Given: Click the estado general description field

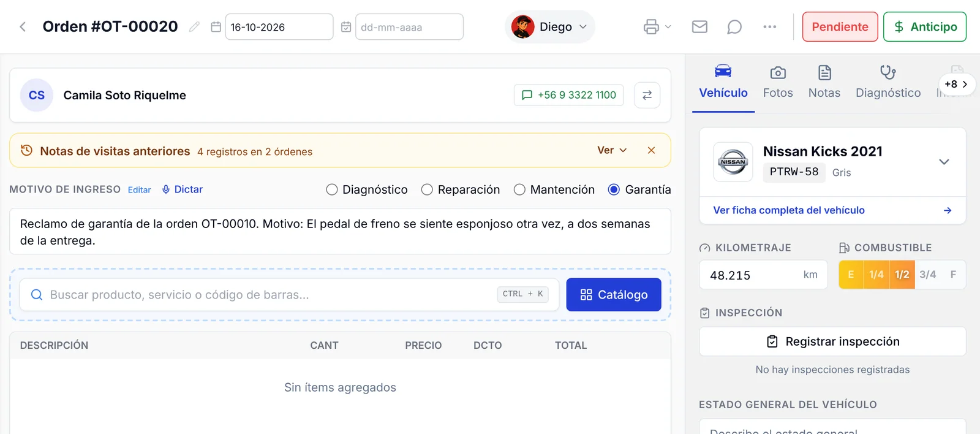Looking at the screenshot, I should pos(832,428).
